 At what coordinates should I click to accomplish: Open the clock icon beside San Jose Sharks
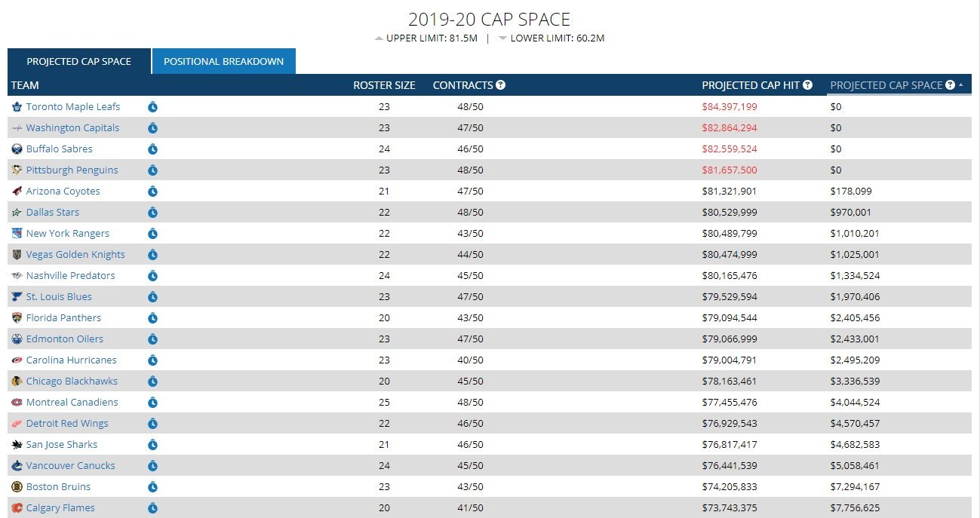click(x=152, y=445)
